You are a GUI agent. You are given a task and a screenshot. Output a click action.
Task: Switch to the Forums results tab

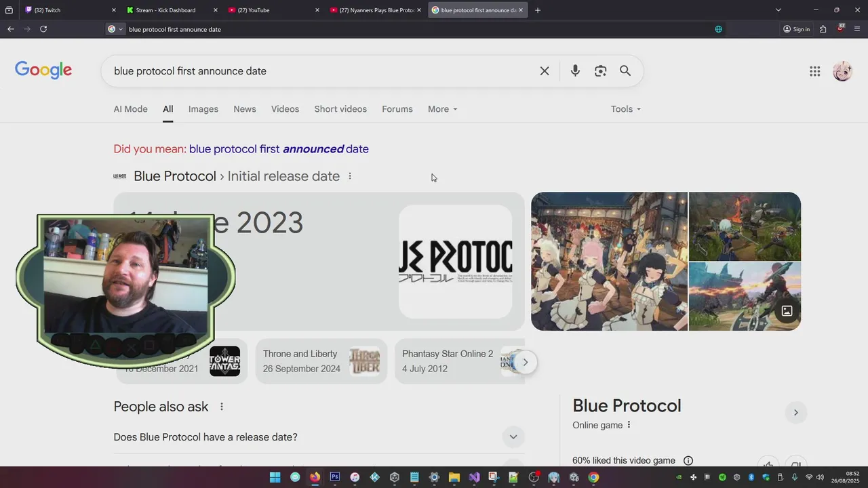(x=397, y=109)
